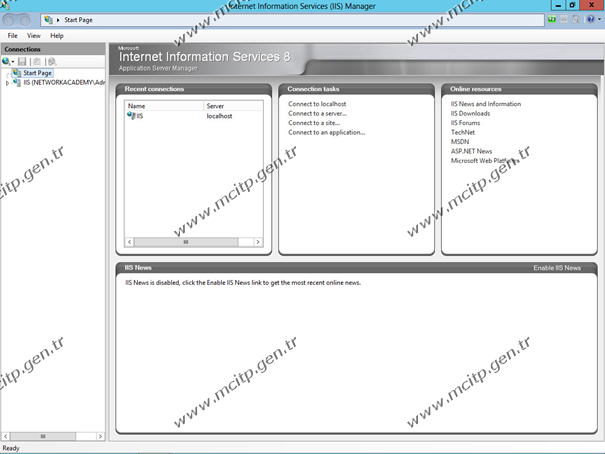This screenshot has height=454, width=605.
Task: Click the Back navigation arrow button
Action: [x=9, y=20]
